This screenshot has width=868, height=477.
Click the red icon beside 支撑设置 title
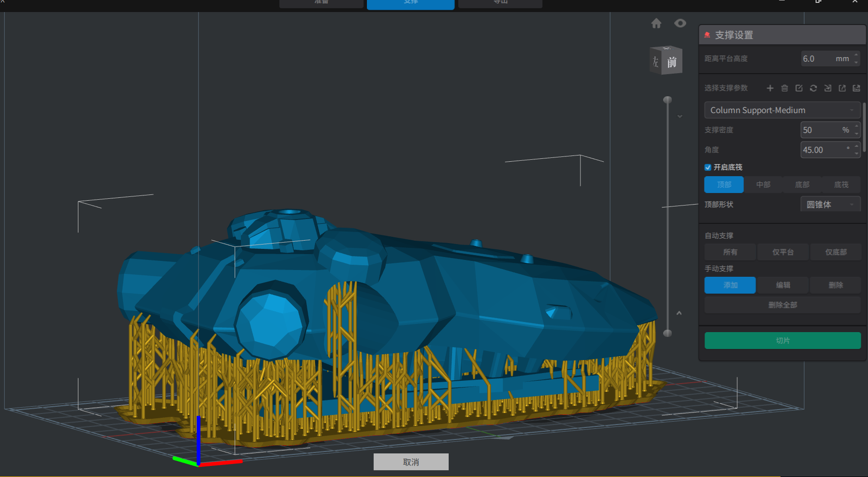[x=707, y=35]
